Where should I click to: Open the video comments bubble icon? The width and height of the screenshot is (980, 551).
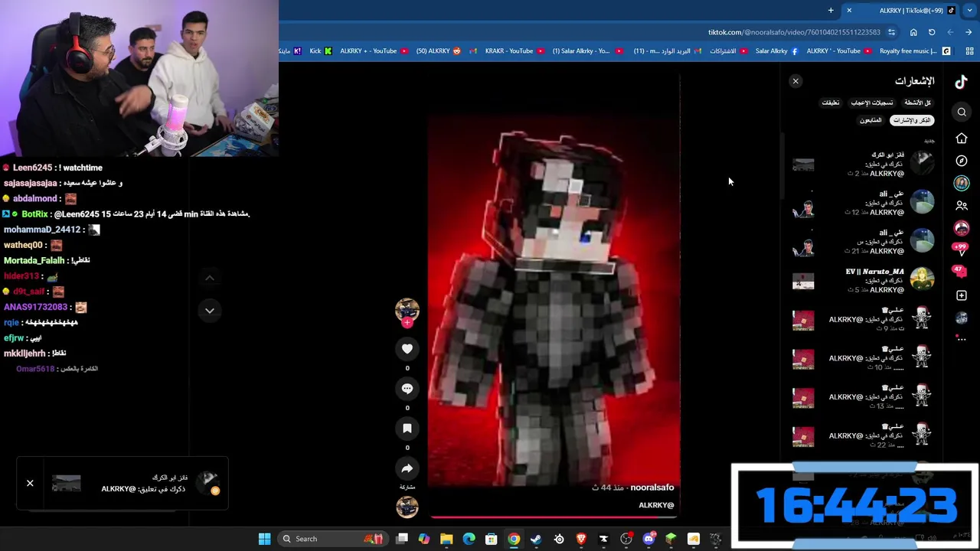407,389
